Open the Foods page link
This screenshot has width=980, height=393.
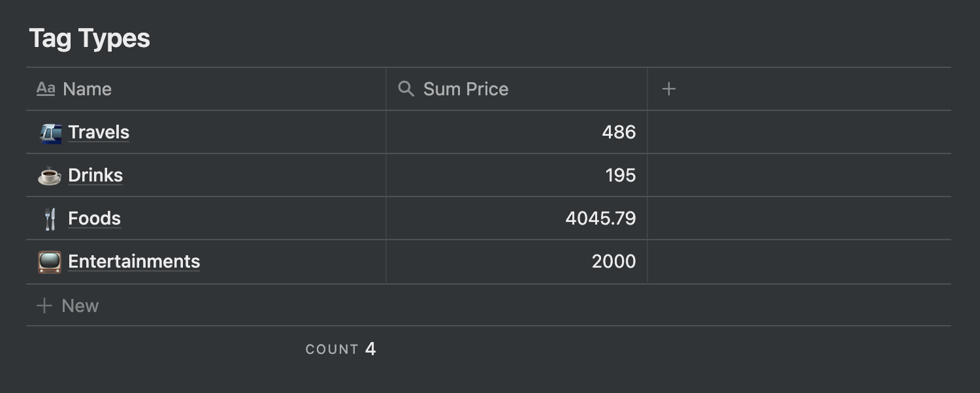click(x=93, y=218)
